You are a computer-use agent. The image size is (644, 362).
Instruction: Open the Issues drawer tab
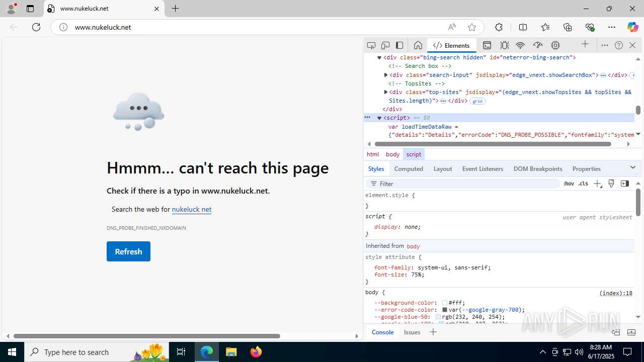pos(412,332)
